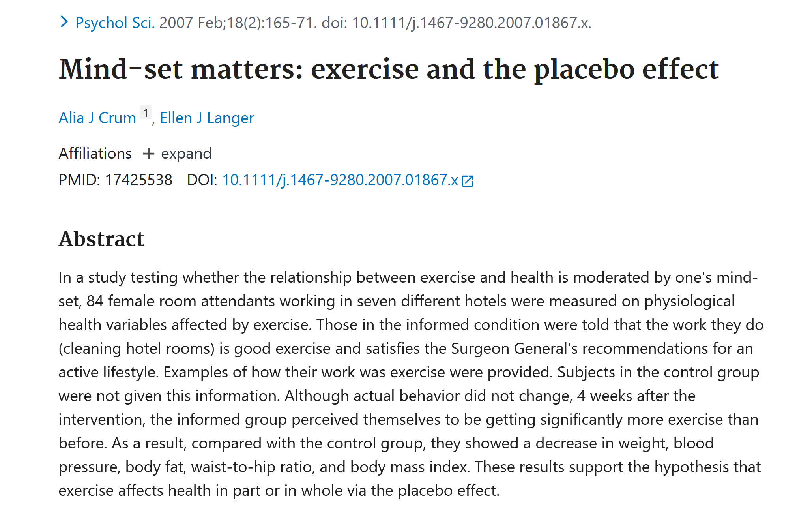This screenshot has height=510, width=812.
Task: Click the plus icon beside Affiliations
Action: tap(148, 154)
